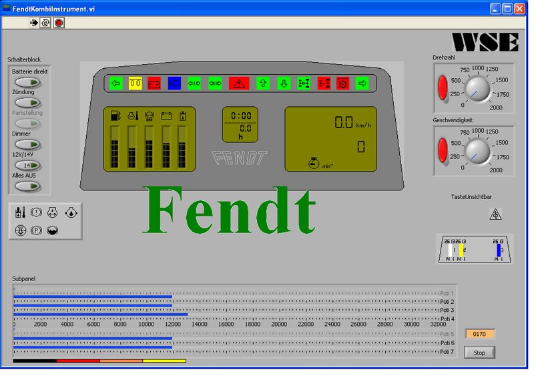Toggle the Alles AUS switch
The height and width of the screenshot is (392, 534).
28,186
